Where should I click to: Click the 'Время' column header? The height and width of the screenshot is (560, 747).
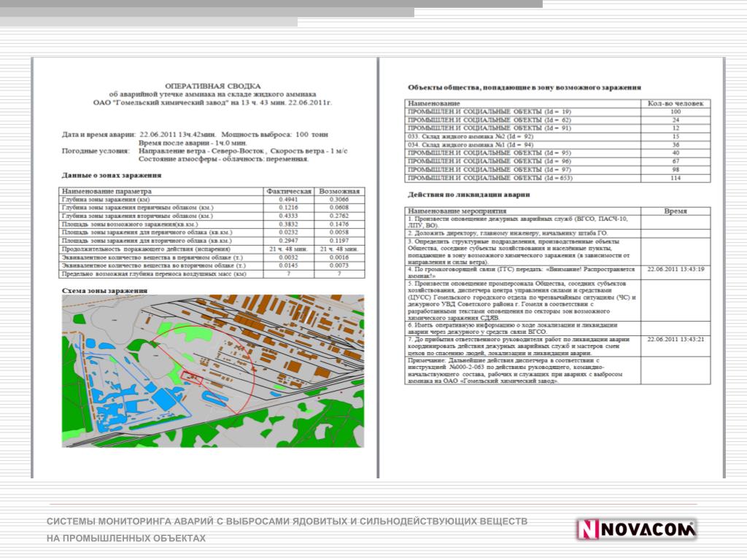[x=676, y=211]
